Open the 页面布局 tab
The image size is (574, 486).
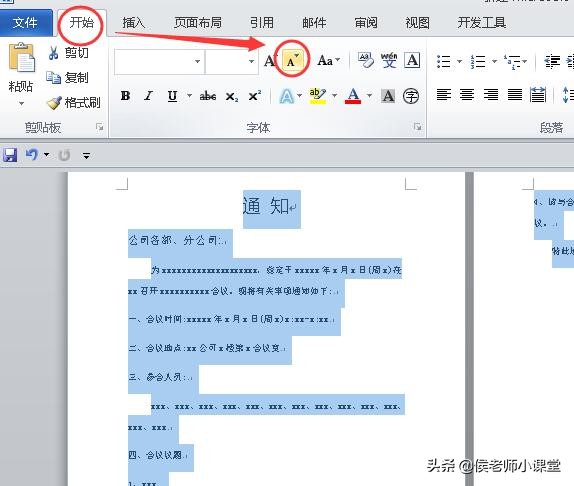[x=198, y=23]
